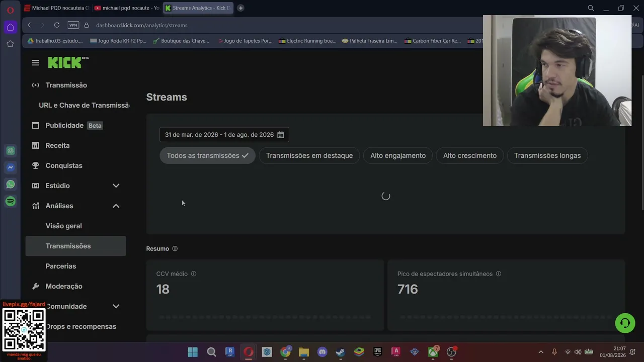The width and height of the screenshot is (644, 362).
Task: Click the Opera sidebar home icon
Action: click(x=10, y=27)
